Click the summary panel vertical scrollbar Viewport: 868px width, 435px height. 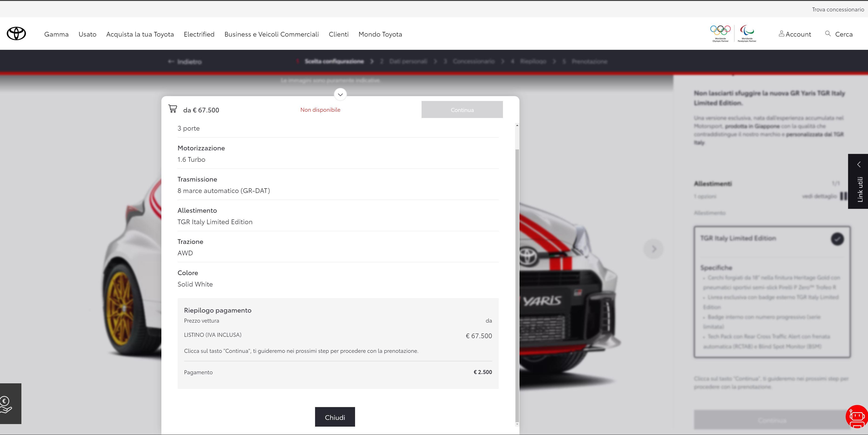pyautogui.click(x=517, y=285)
